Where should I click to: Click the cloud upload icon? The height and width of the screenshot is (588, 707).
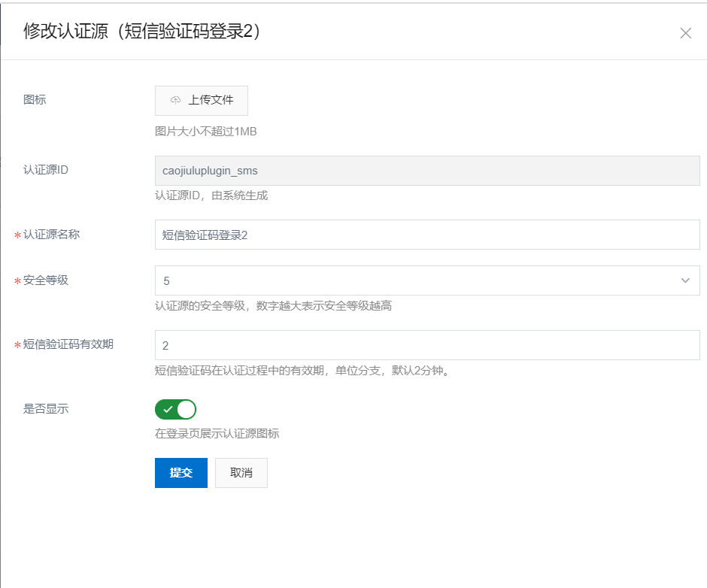click(175, 100)
